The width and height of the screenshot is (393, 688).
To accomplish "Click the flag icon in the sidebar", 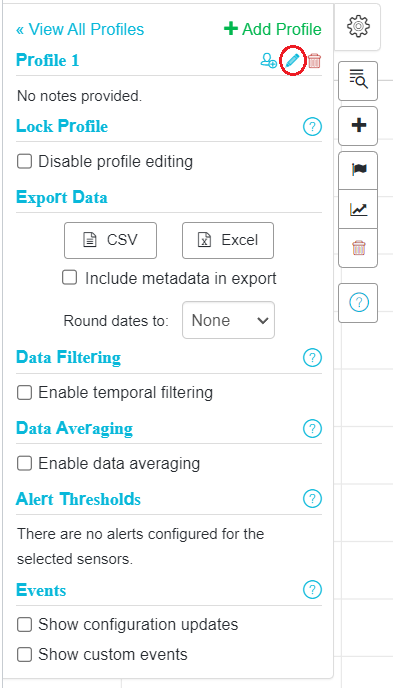I will click(358, 170).
